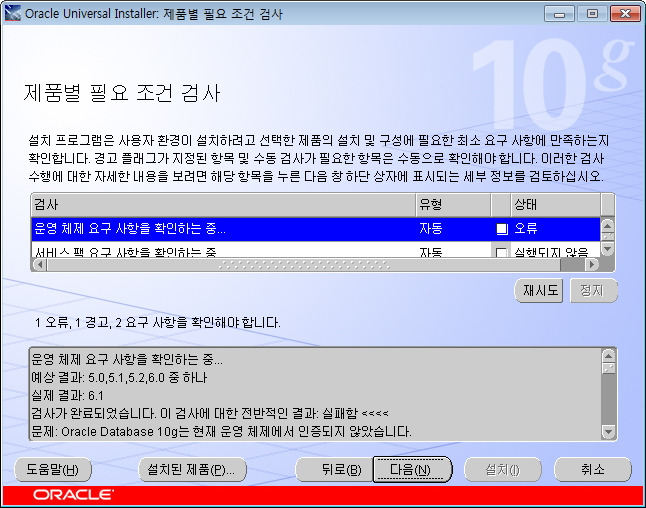Select the 서비스 팩 요구 사항 check row

pyautogui.click(x=316, y=250)
